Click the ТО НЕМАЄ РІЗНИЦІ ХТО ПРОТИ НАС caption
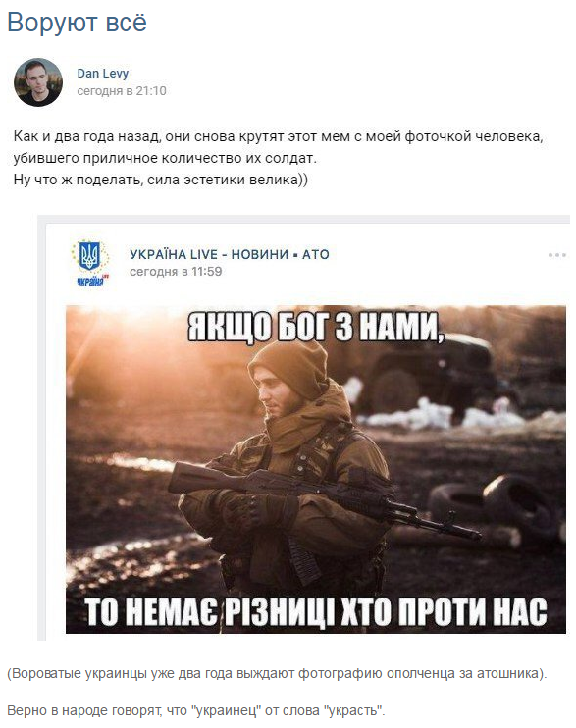The width and height of the screenshot is (576, 728). 316,611
